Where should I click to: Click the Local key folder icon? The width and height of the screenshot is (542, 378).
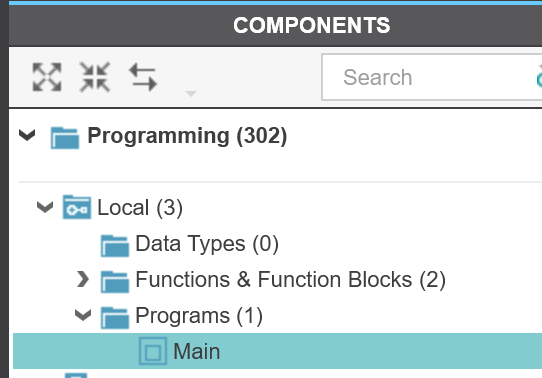click(77, 207)
